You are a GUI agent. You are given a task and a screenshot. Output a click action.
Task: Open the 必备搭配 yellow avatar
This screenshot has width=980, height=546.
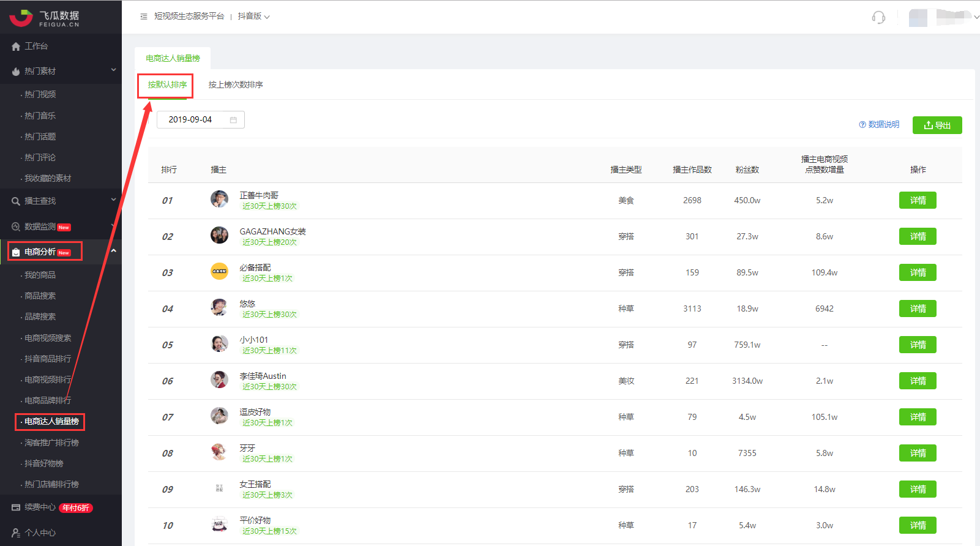tap(219, 271)
